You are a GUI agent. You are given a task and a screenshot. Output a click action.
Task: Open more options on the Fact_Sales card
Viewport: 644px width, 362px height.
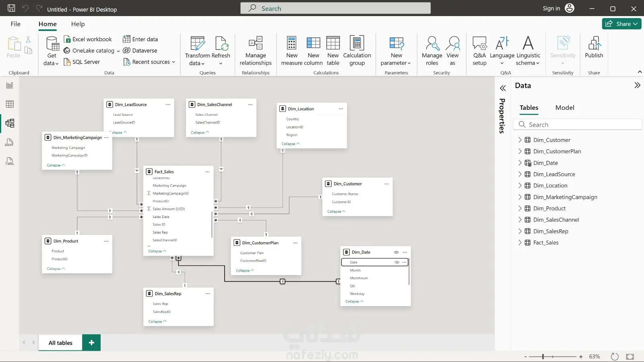click(208, 172)
